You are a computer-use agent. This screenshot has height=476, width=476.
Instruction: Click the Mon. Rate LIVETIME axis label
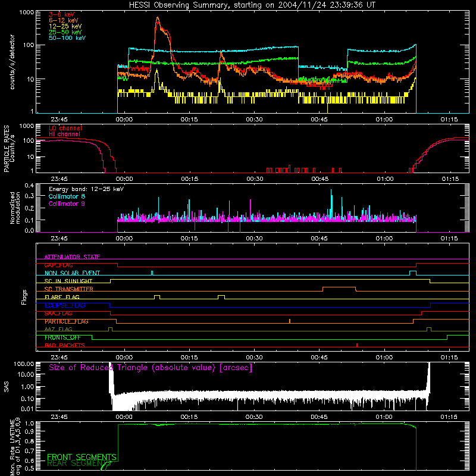(x=15, y=447)
